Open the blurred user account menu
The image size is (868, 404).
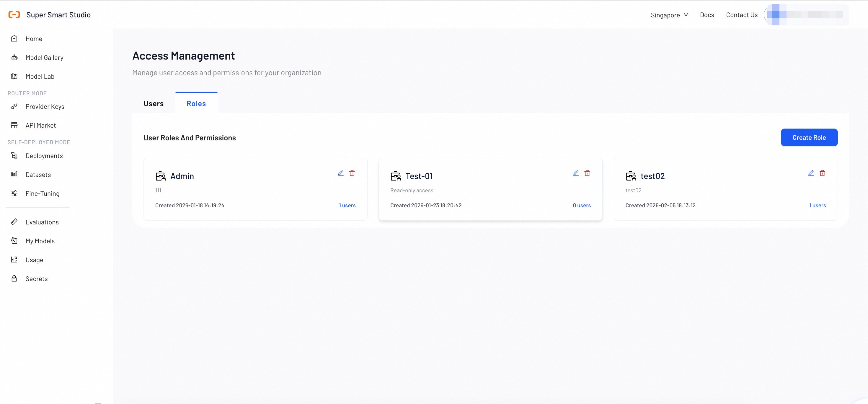point(806,15)
